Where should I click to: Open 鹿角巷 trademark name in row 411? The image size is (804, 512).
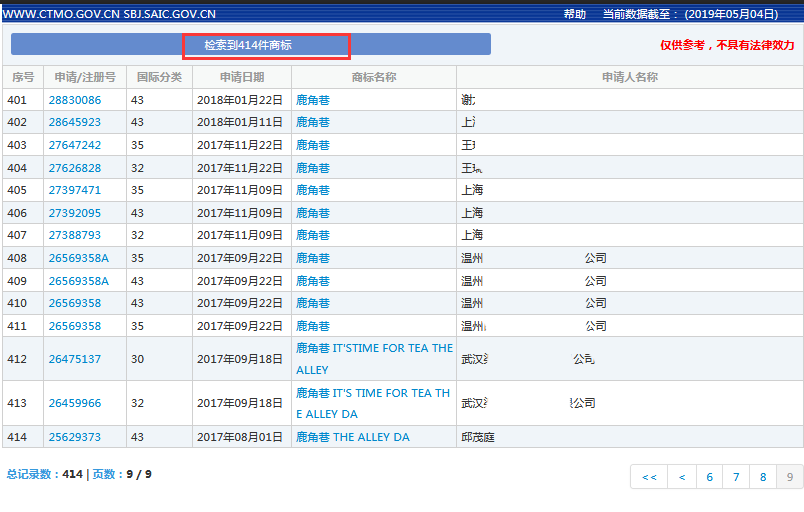[x=313, y=326]
